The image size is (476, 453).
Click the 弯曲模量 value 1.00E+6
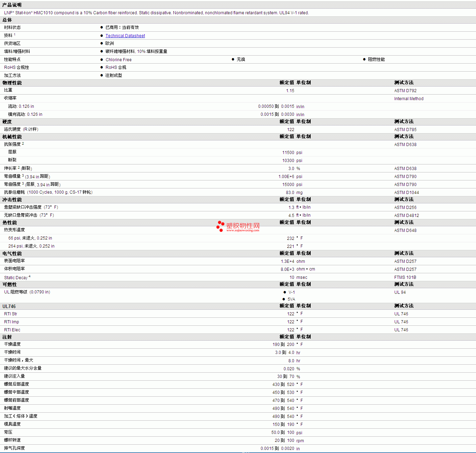tap(286, 177)
